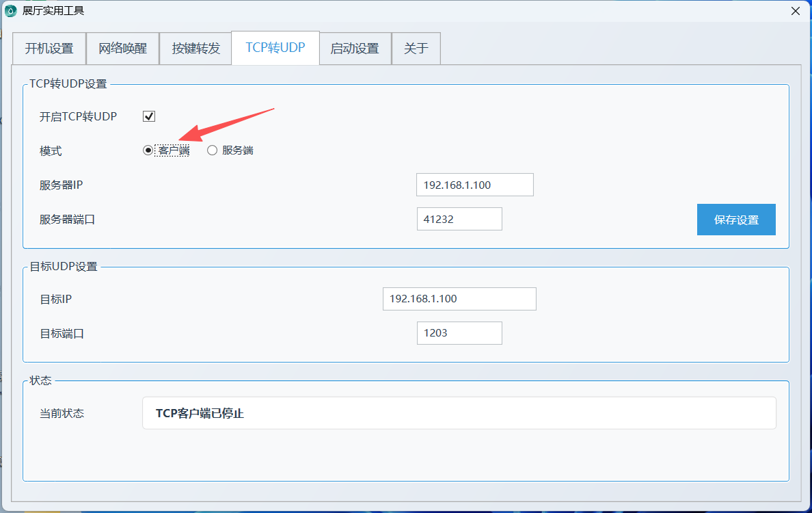Focus the 服务器端口 field showing 41232

pyautogui.click(x=459, y=220)
